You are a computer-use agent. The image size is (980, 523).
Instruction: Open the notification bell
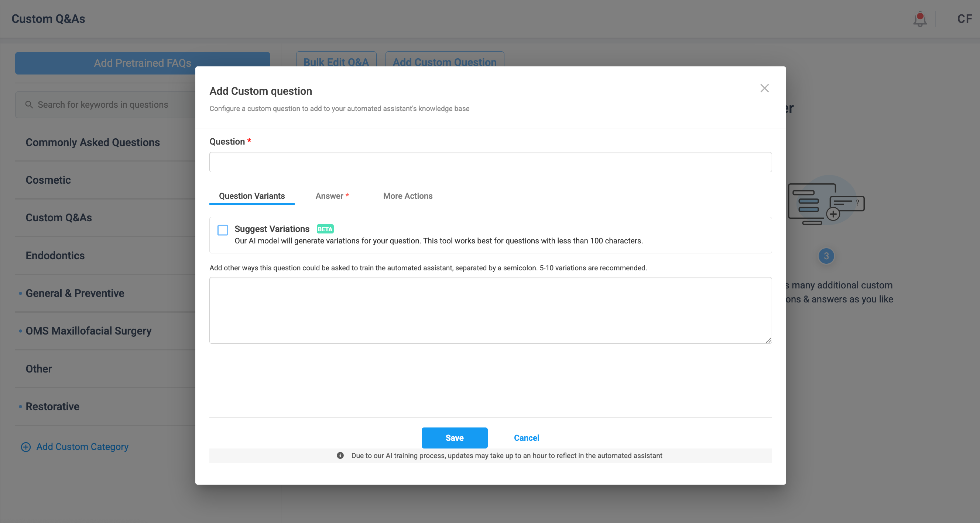tap(919, 19)
